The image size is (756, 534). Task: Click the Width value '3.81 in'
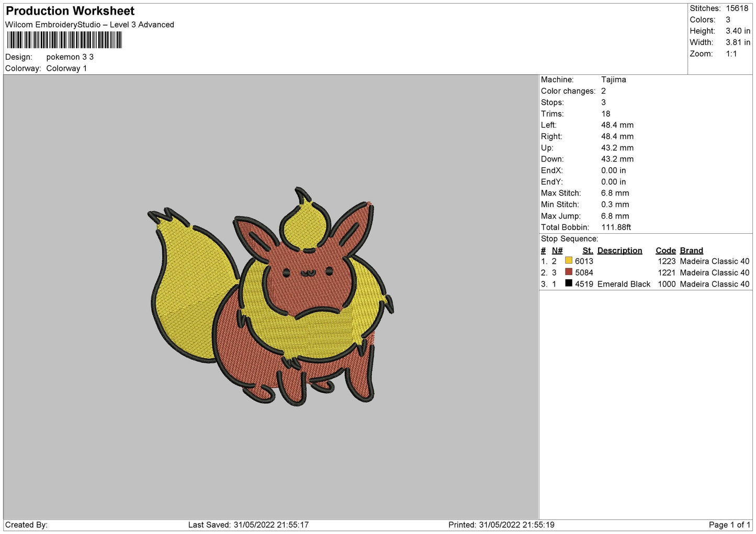tap(738, 42)
